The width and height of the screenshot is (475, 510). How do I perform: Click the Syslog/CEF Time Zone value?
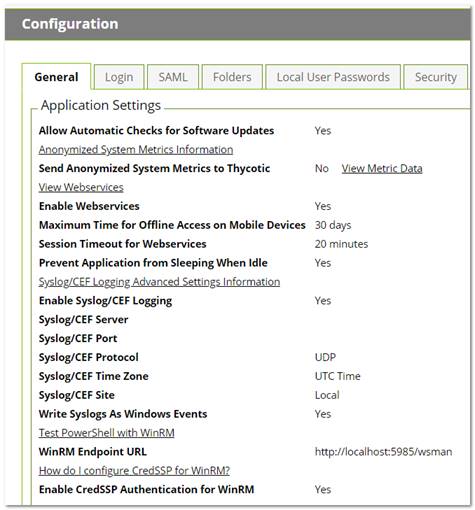[x=337, y=376]
